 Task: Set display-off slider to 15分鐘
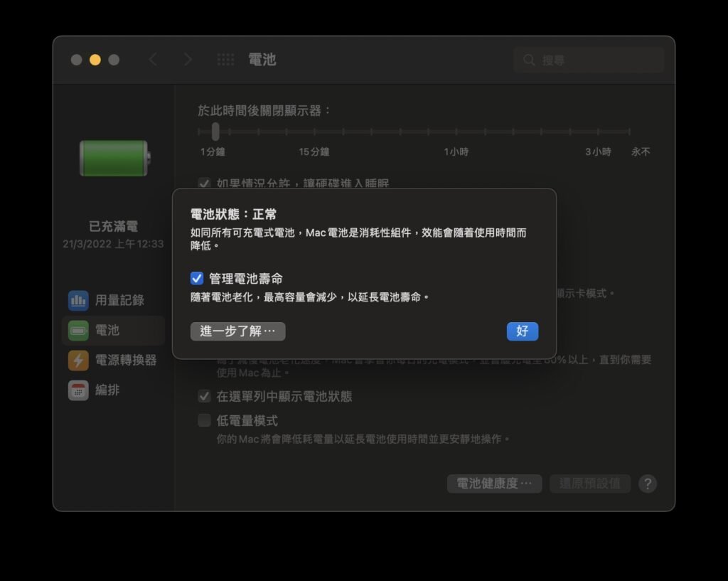click(315, 131)
